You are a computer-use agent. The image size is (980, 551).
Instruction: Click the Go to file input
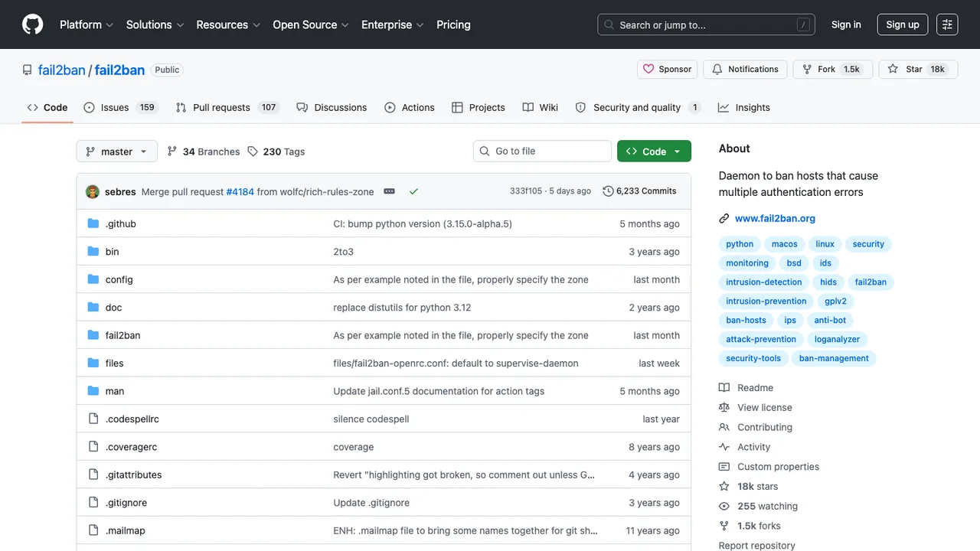(x=543, y=152)
